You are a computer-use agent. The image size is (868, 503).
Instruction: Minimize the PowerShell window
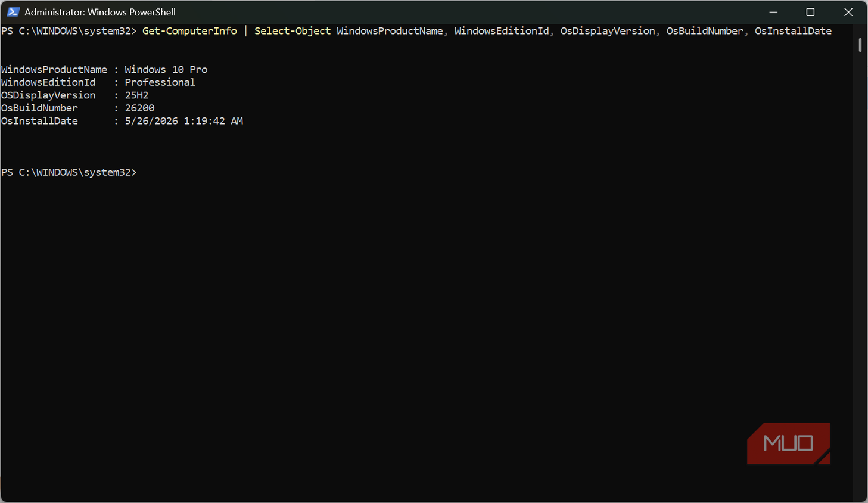coord(773,12)
